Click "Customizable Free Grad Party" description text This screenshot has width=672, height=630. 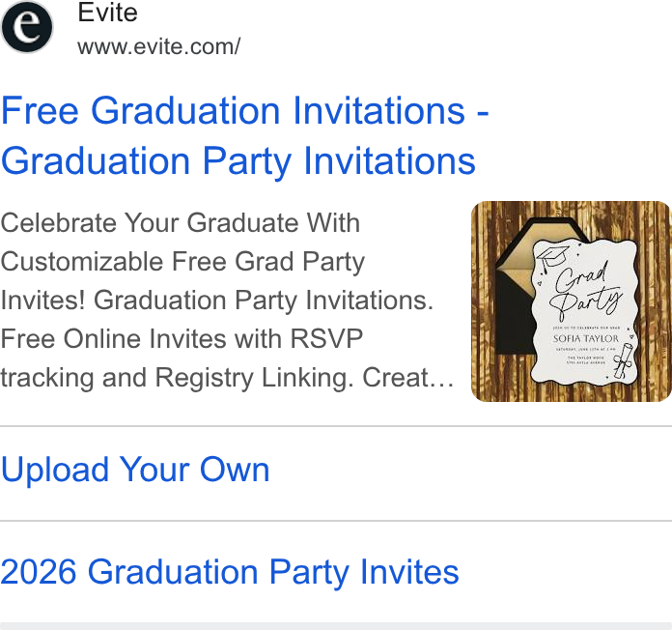click(x=182, y=262)
